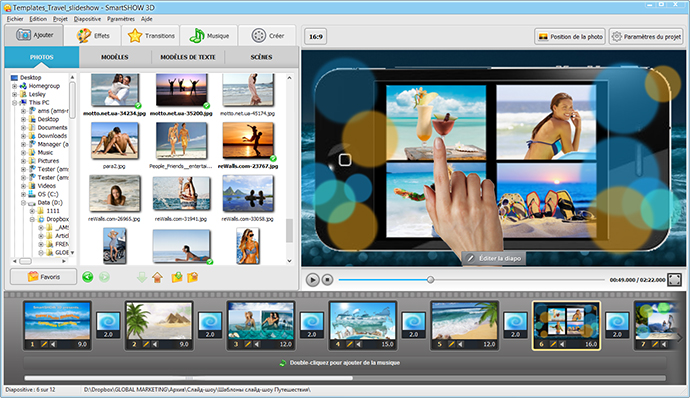Click pencil edit icon on slide 2

146,344
